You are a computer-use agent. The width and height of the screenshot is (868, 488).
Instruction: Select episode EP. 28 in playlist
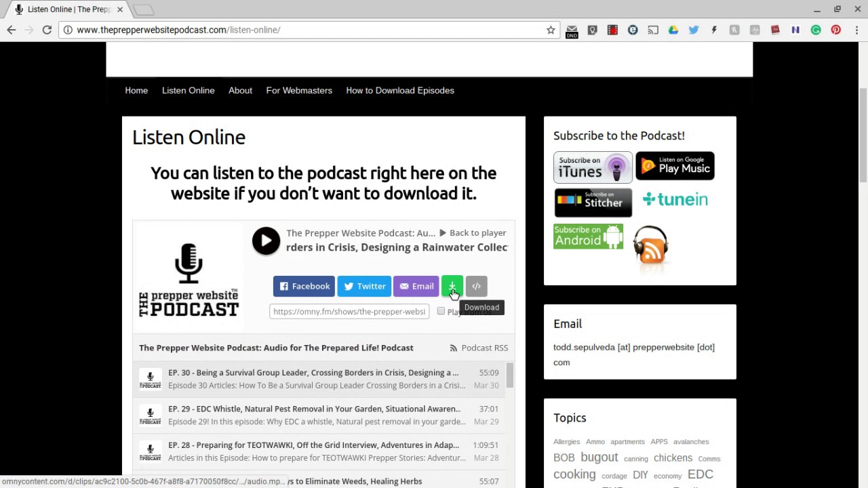coord(319,451)
